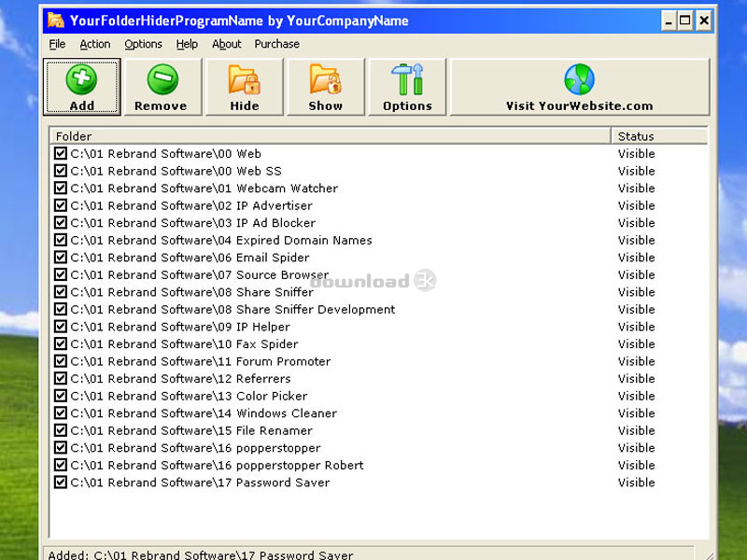Click the Status column header
This screenshot has height=560, width=747.
pos(657,136)
